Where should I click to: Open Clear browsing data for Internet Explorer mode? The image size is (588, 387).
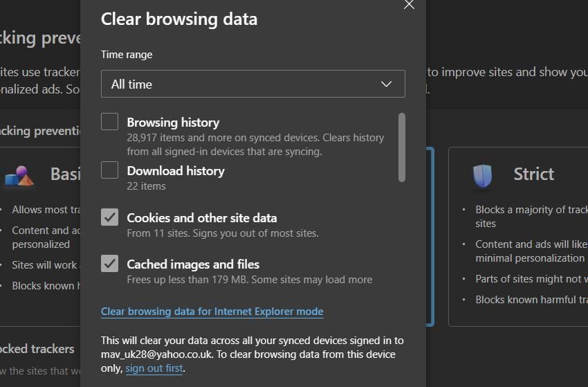[x=212, y=312]
